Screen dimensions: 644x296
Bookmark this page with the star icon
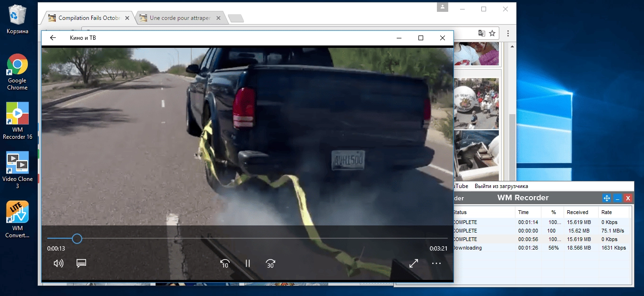click(492, 33)
